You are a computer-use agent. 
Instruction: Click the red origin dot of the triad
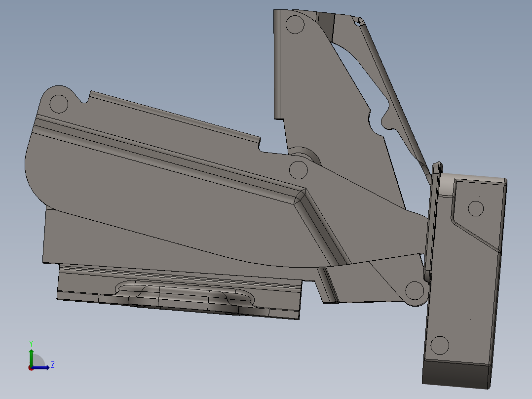31,368
